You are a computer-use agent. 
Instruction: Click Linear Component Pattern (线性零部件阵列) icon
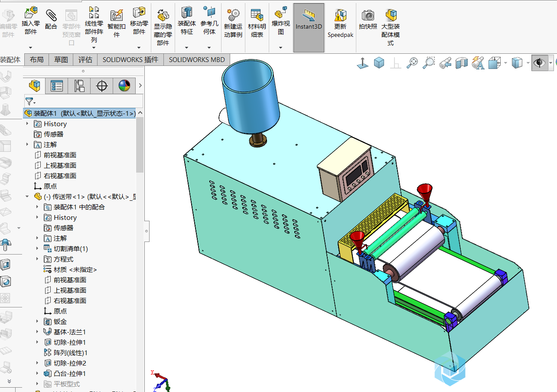click(94, 12)
